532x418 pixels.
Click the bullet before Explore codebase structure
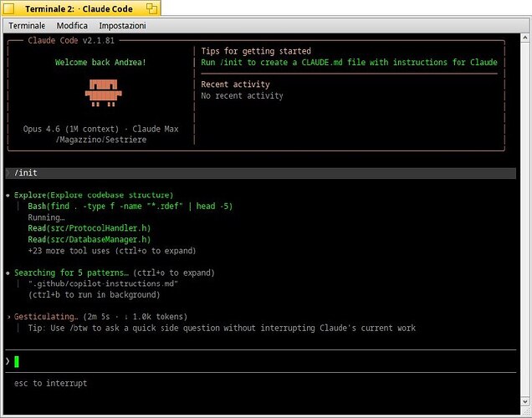click(x=8, y=195)
